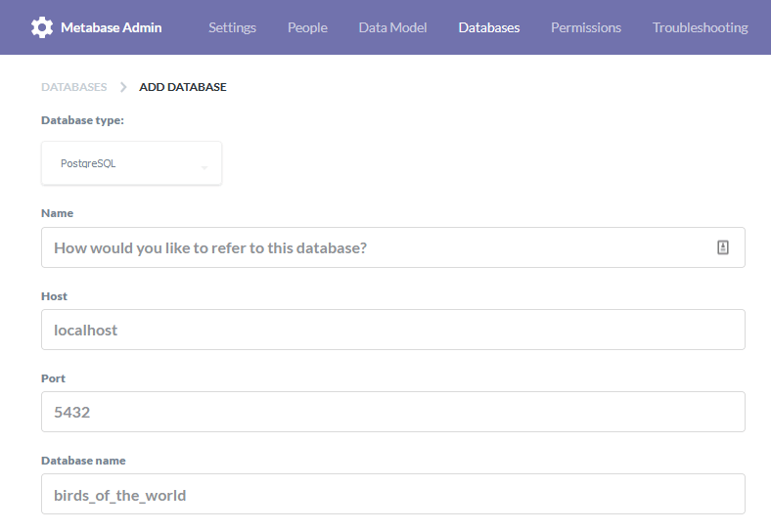Click the DATABASES breadcrumb link

coord(73,87)
